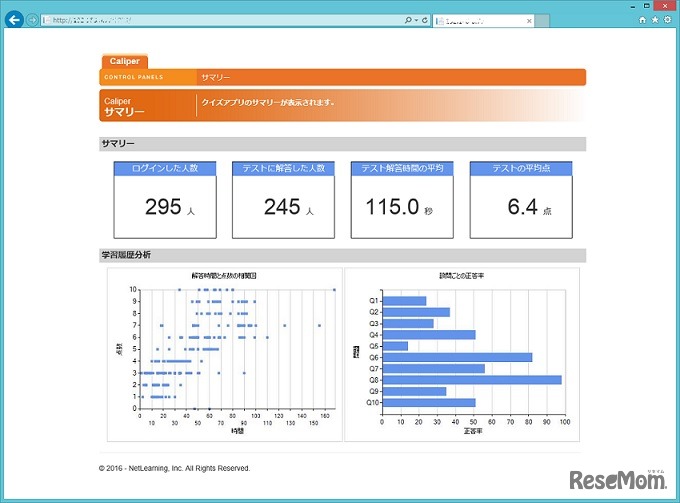This screenshot has width=680, height=503.
Task: Click the search magnifier in address bar
Action: coord(409,20)
